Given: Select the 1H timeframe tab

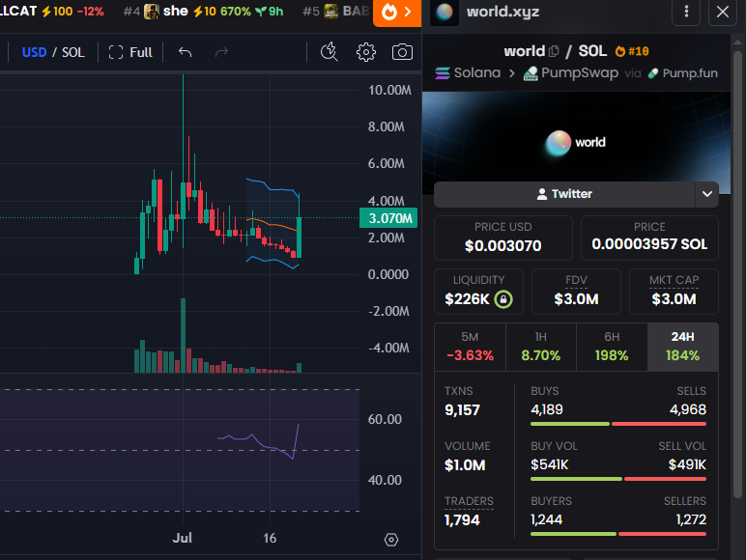Looking at the screenshot, I should coord(541,347).
